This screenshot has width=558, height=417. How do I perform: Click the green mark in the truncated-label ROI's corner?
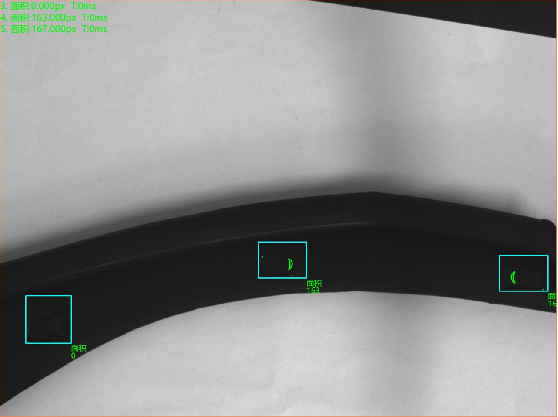(543, 290)
